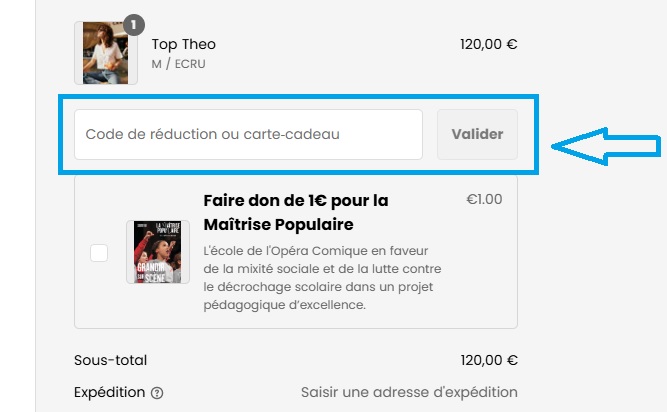This screenshot has width=667, height=412.
Task: Click the Sous-total amount 120,00 €
Action: point(489,360)
